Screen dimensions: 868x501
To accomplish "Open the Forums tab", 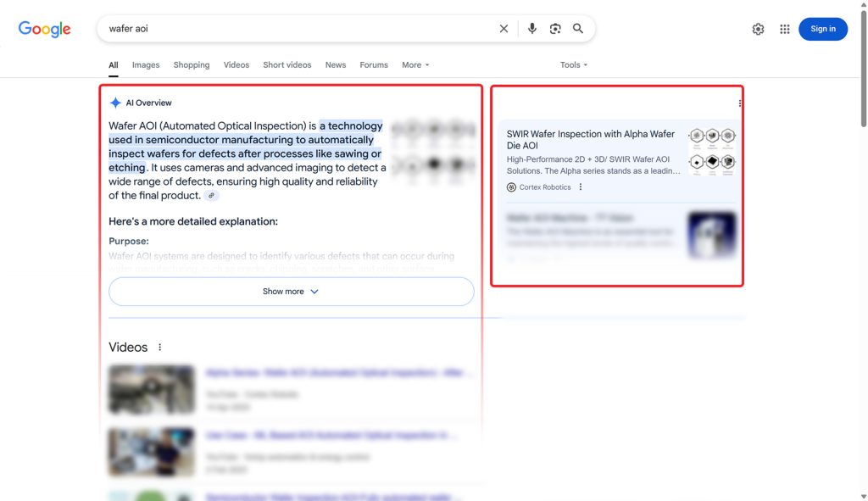I will pyautogui.click(x=374, y=64).
